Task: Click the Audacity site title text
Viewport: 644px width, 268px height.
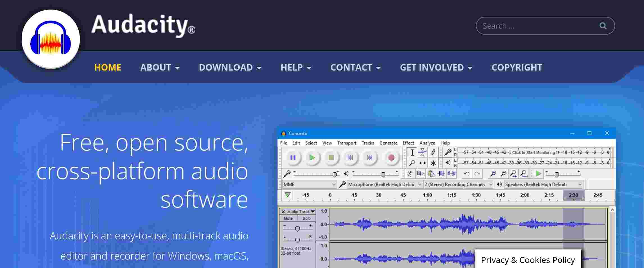Action: point(143,25)
